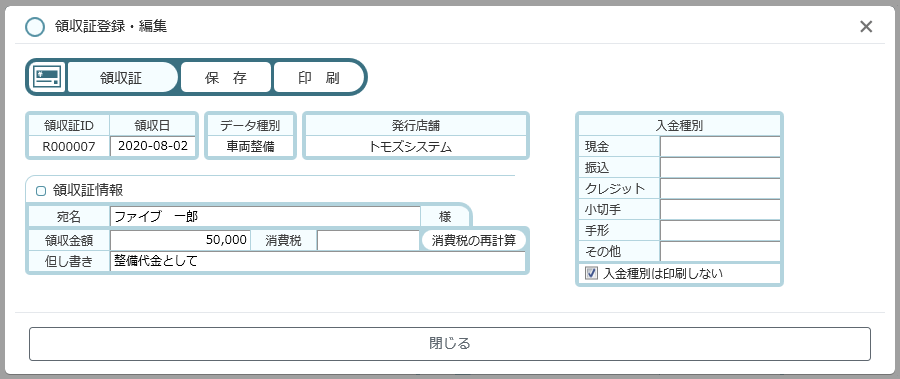The image size is (900, 379).
Task: Click the 手形 label in 入金種別
Action: point(619,230)
